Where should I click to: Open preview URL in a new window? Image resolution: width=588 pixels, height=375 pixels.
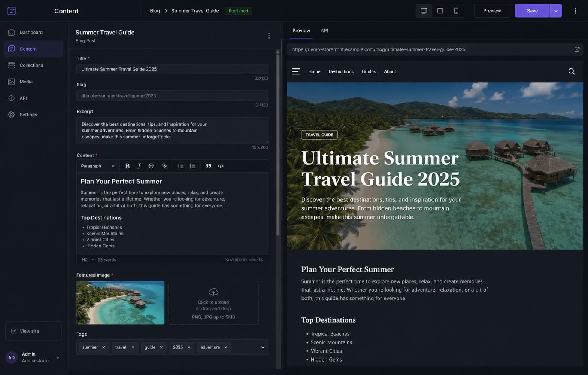click(577, 49)
